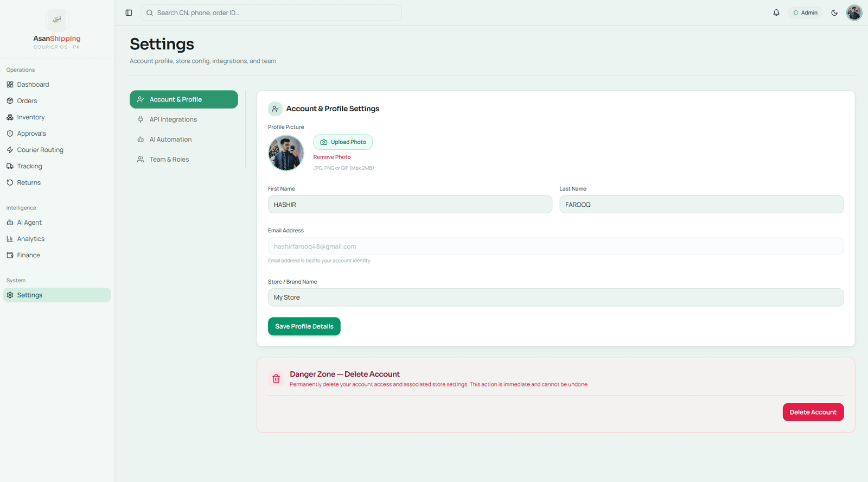Go to Orders page

[x=57, y=101]
